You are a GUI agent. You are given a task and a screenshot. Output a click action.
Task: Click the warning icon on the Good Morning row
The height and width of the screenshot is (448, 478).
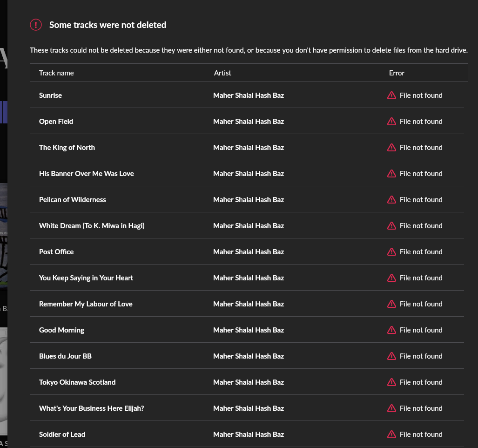[391, 330]
